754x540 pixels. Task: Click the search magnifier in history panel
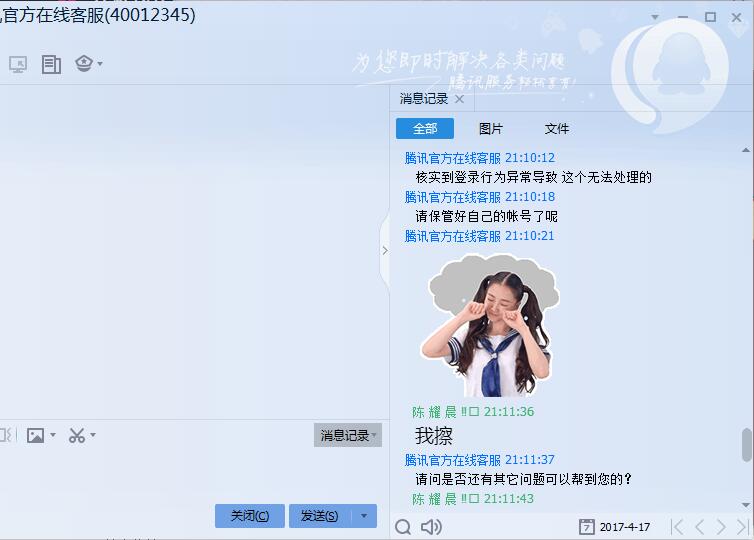coord(403,527)
